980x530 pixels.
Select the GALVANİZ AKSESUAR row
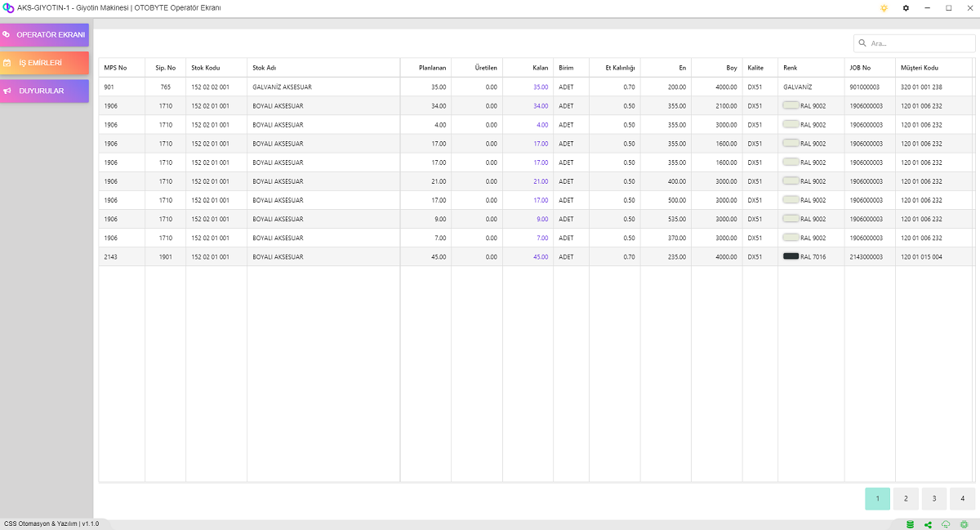(x=282, y=87)
